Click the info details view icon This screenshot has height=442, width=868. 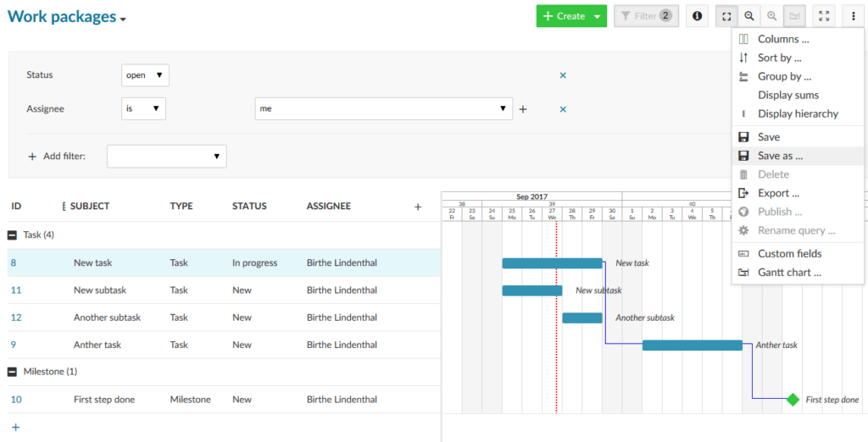tap(697, 16)
